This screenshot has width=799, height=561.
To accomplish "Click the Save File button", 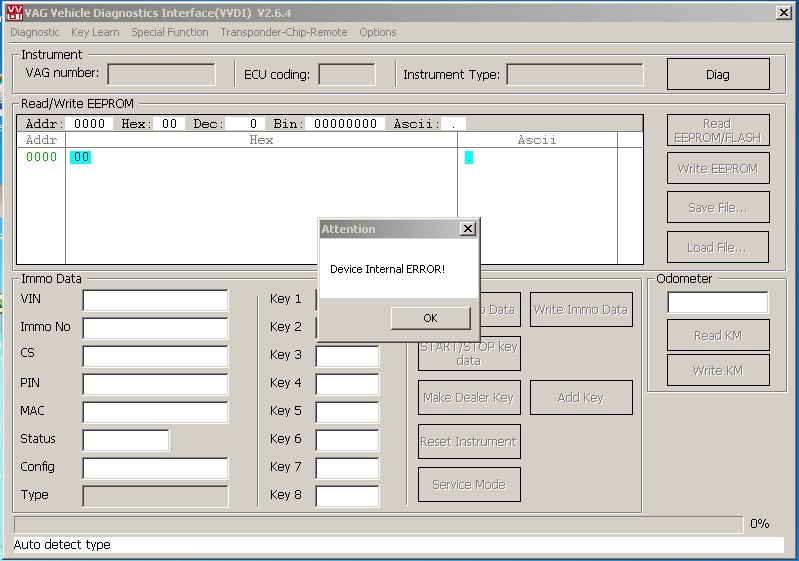I will (718, 207).
